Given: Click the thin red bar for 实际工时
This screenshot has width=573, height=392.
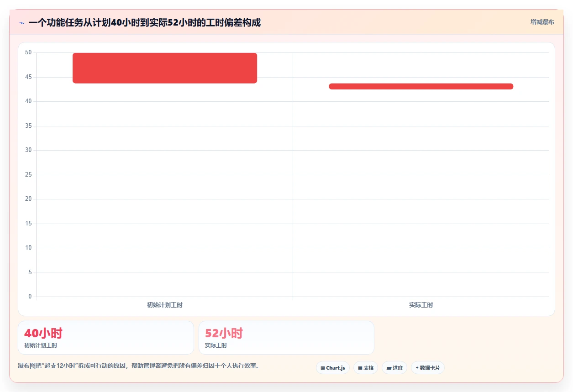Looking at the screenshot, I should point(421,86).
